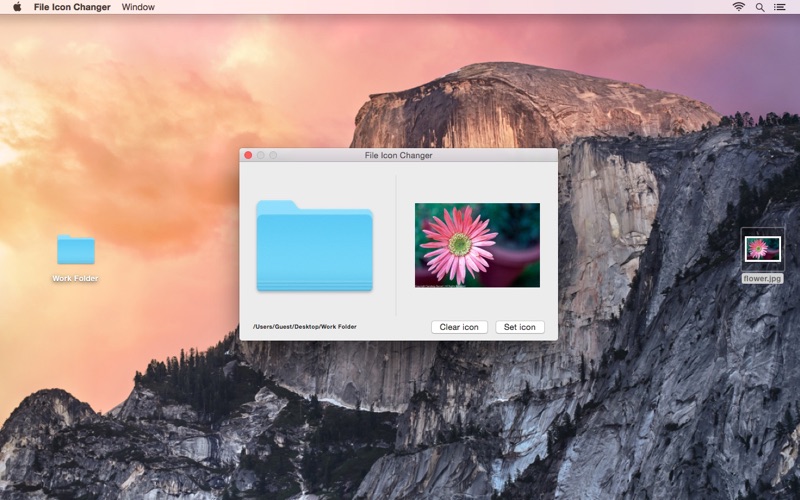Click the Clear icon button
The height and width of the screenshot is (500, 800).
[459, 327]
